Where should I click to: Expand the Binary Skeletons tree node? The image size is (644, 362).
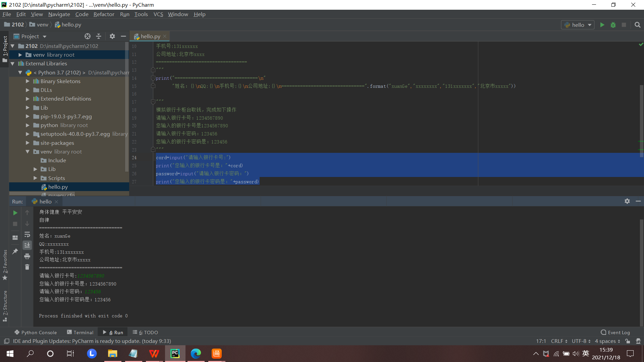click(28, 81)
